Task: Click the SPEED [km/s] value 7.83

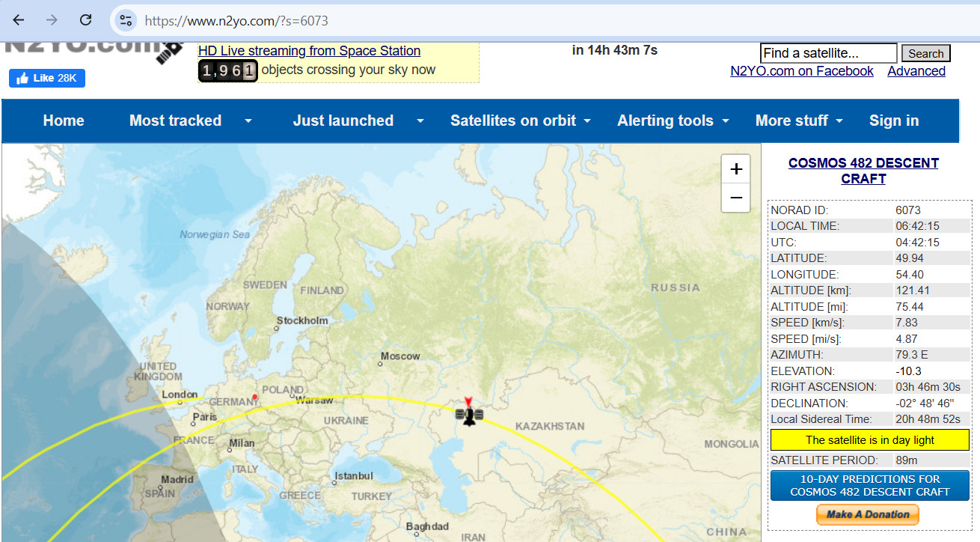Action: point(907,323)
